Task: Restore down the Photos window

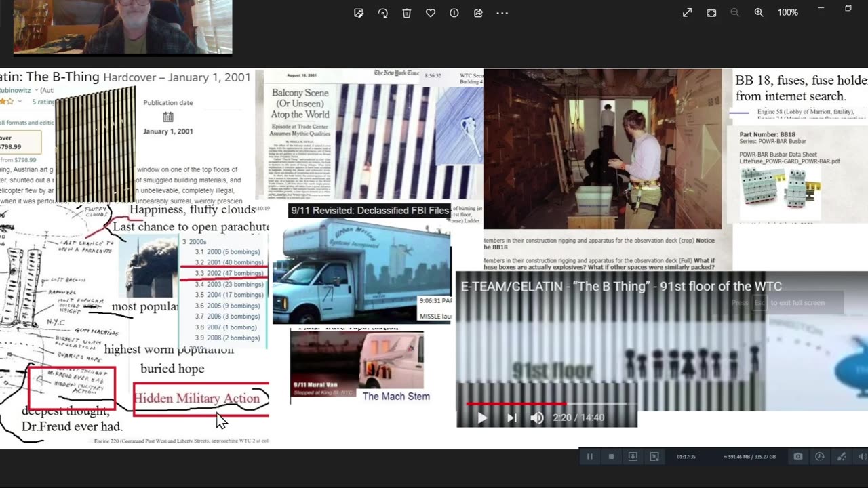Action: click(848, 8)
